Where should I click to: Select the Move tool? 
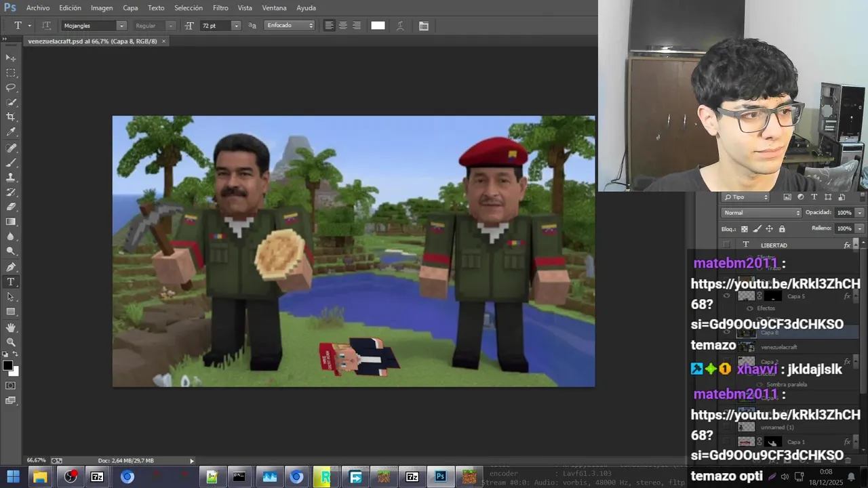click(11, 58)
